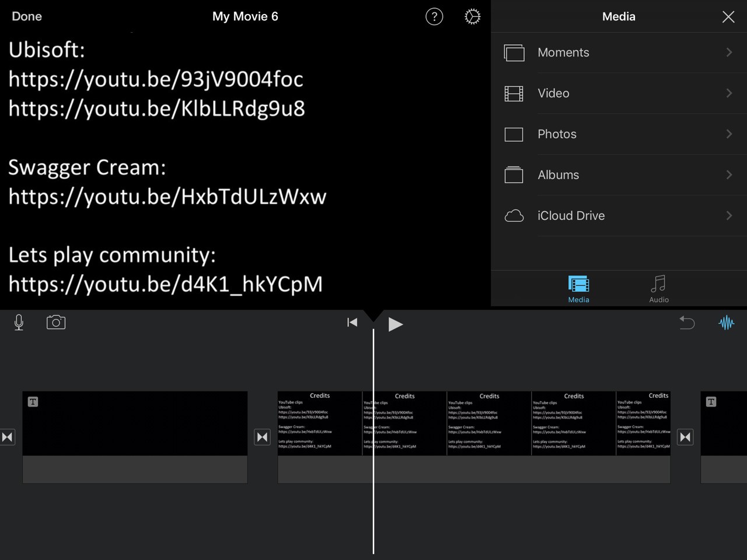
Task: Tap the Ubisoft heading in preview
Action: 47,50
